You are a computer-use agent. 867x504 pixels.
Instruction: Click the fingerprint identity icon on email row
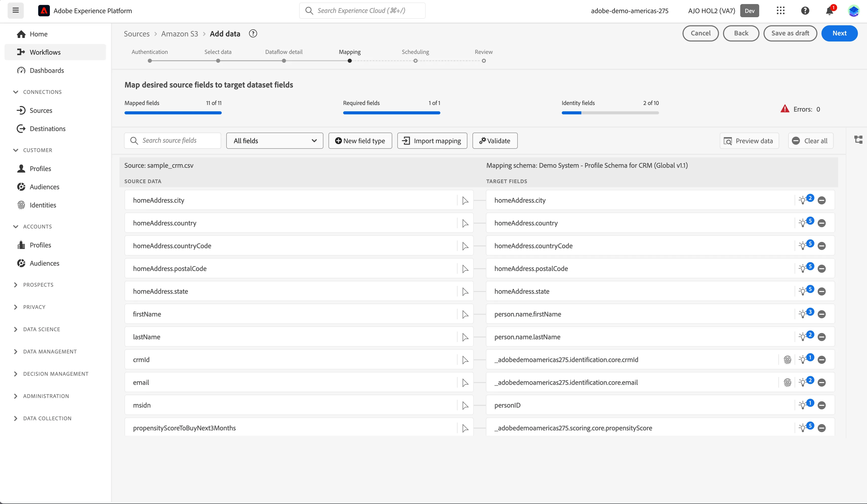787,382
